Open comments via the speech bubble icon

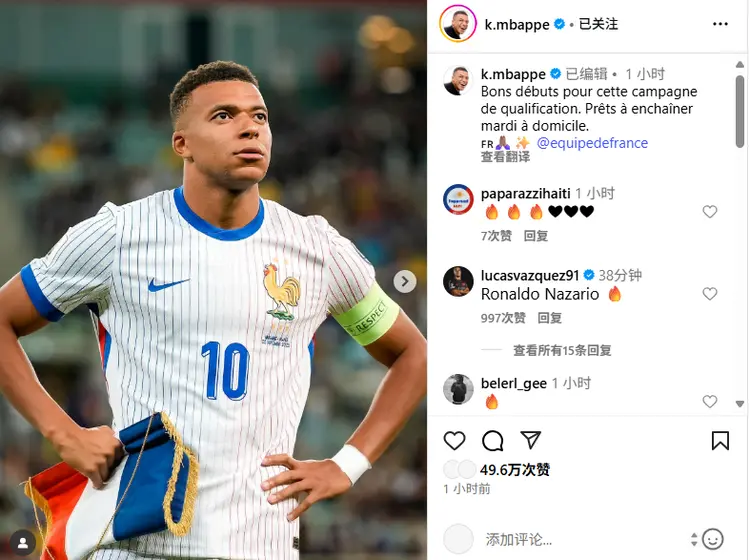coord(493,440)
